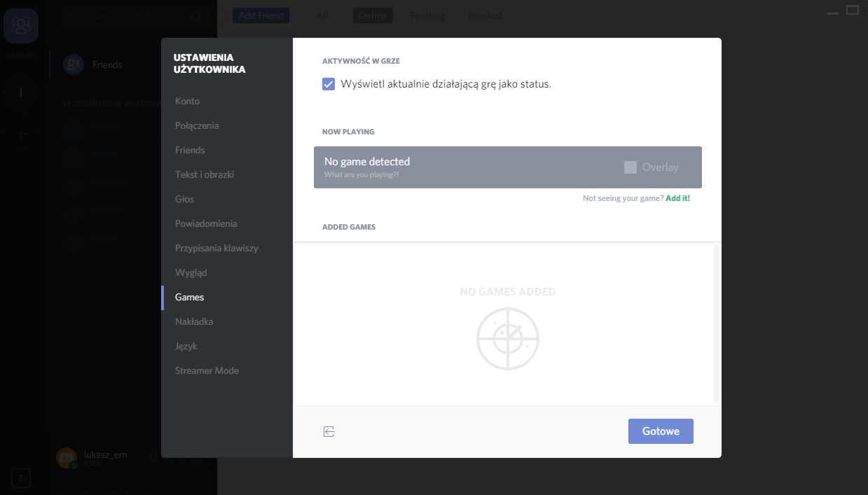Screen dimensions: 868x495
Task: Click Add Friend button in background window
Action: click(261, 15)
